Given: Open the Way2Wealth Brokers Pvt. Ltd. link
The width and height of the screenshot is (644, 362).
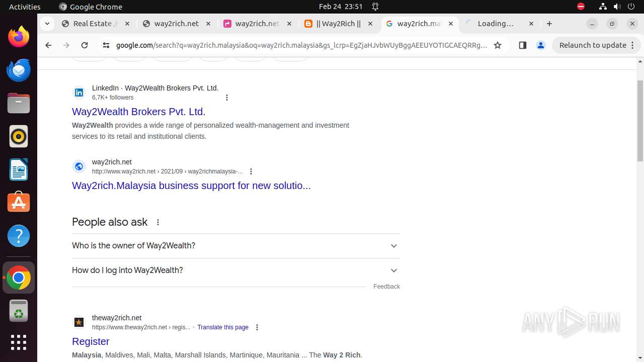Looking at the screenshot, I should click(139, 112).
